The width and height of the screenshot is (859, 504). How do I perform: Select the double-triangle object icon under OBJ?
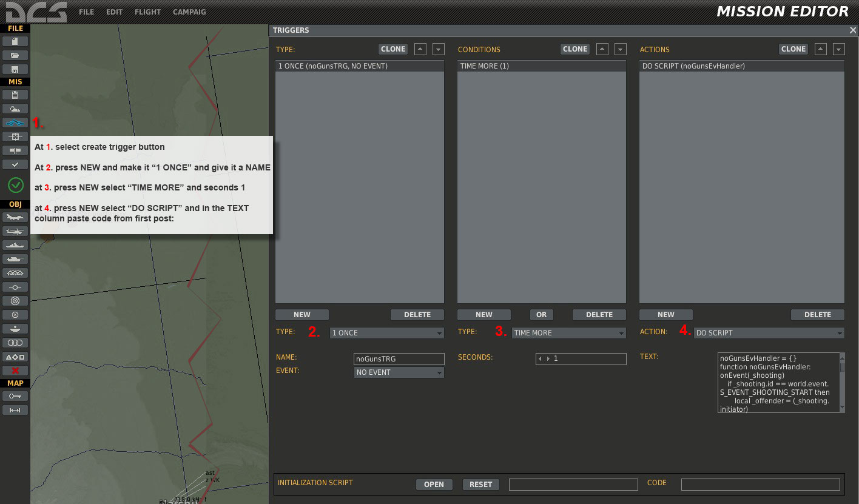pyautogui.click(x=15, y=273)
